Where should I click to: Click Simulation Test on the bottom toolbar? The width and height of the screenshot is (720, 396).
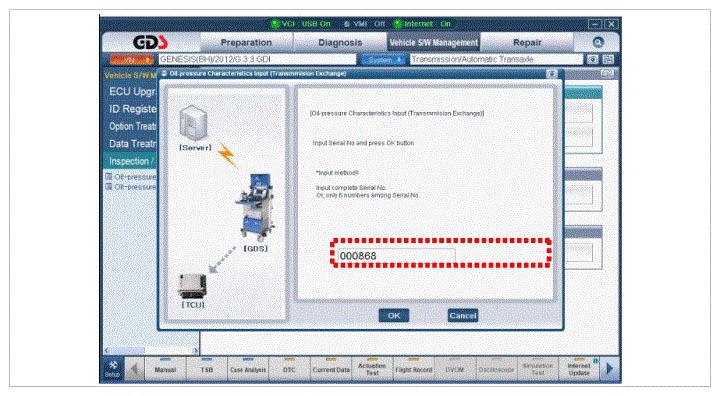click(x=538, y=369)
